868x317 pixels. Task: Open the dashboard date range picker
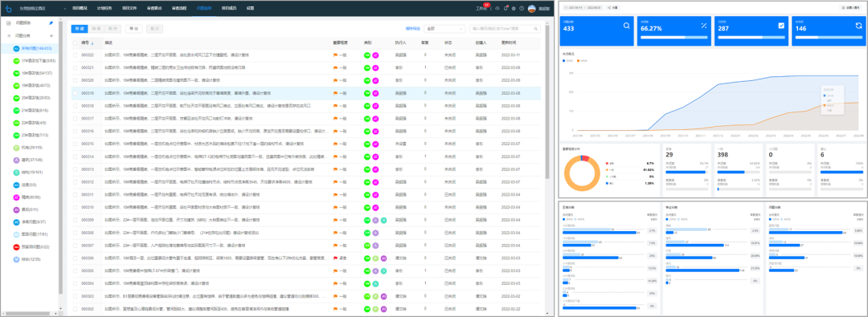pos(582,8)
